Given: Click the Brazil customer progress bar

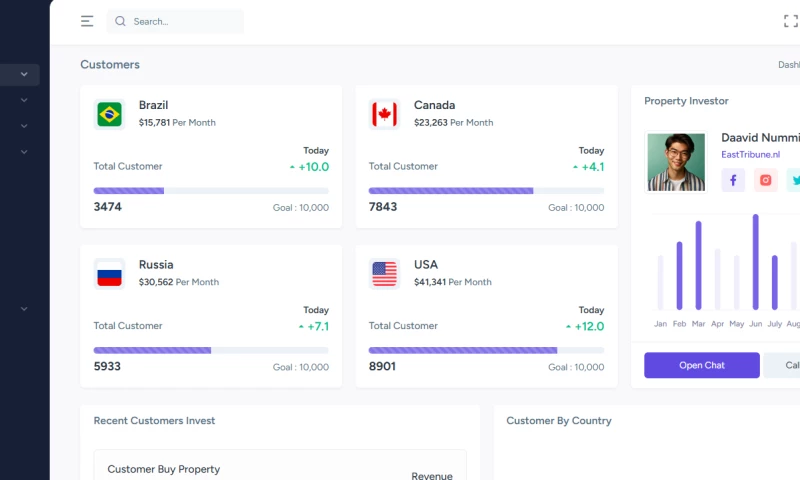Looking at the screenshot, I should coord(211,191).
